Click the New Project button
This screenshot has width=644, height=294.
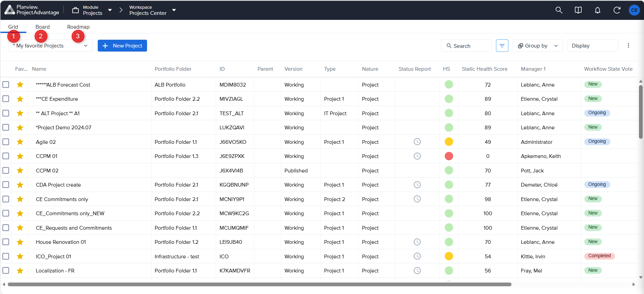[122, 46]
